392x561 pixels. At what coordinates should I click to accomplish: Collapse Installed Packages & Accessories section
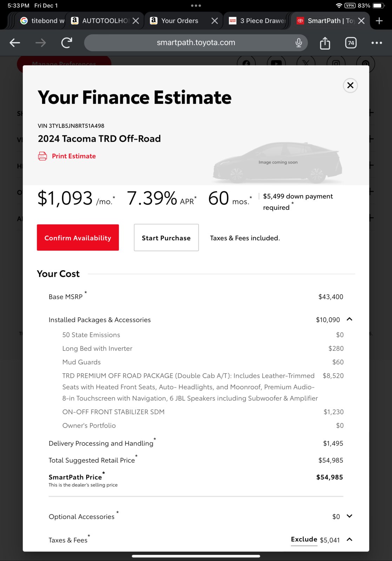pos(349,319)
